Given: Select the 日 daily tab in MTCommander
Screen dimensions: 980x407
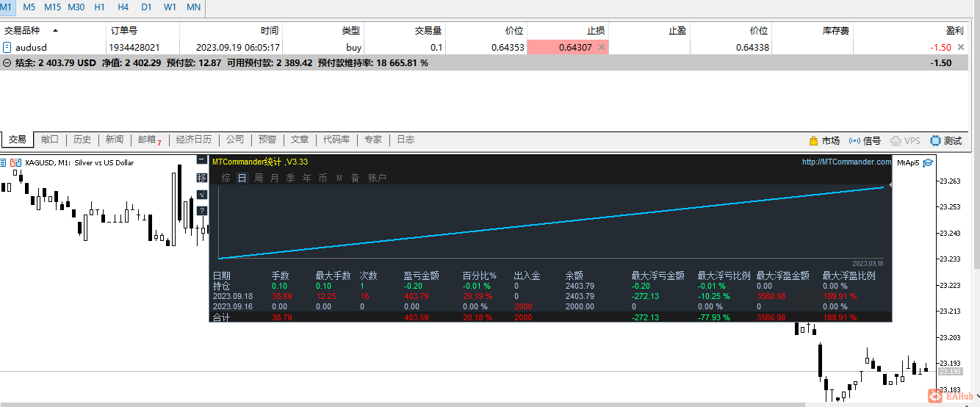Looking at the screenshot, I should click(x=242, y=178).
